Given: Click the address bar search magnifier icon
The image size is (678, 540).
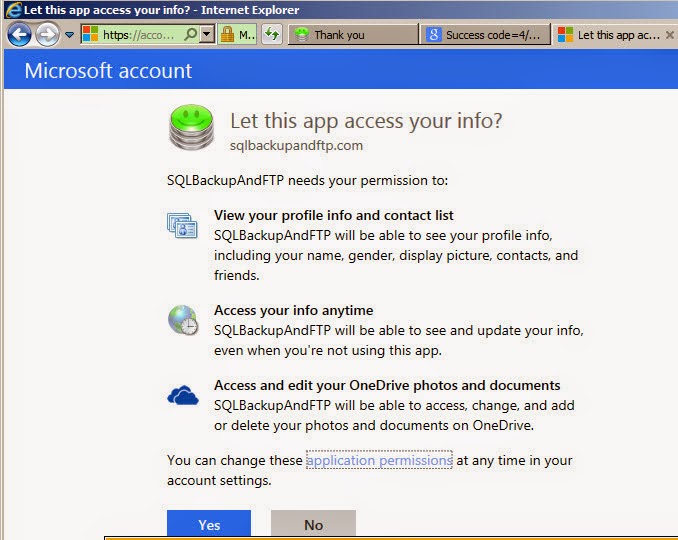Looking at the screenshot, I should [x=190, y=34].
